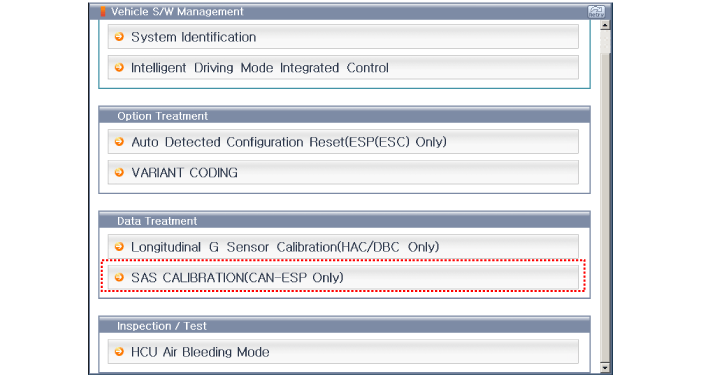Click orange arrow beside Auto Detected Configuration Reset
This screenshot has width=701, height=377.
[x=119, y=142]
